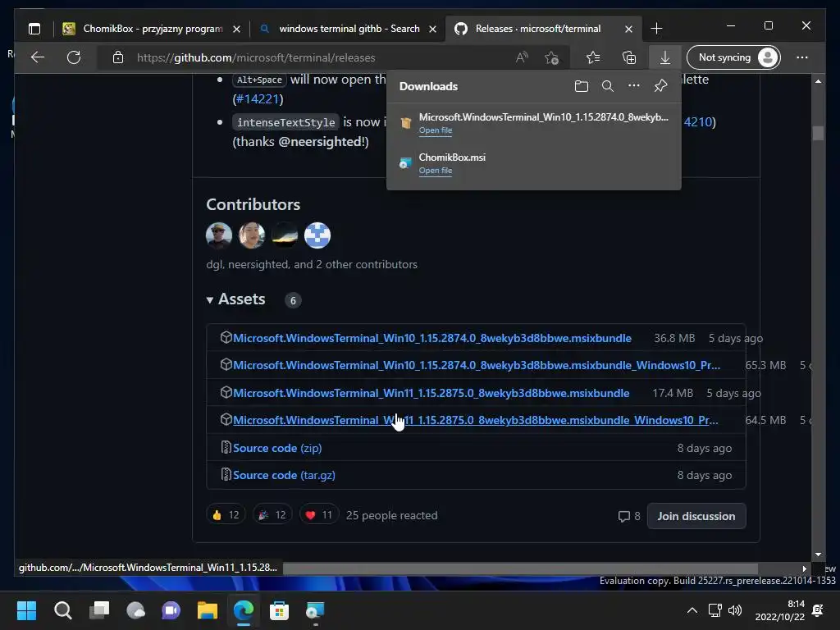
Task: Toggle the Downloads toolbar button
Action: [664, 57]
